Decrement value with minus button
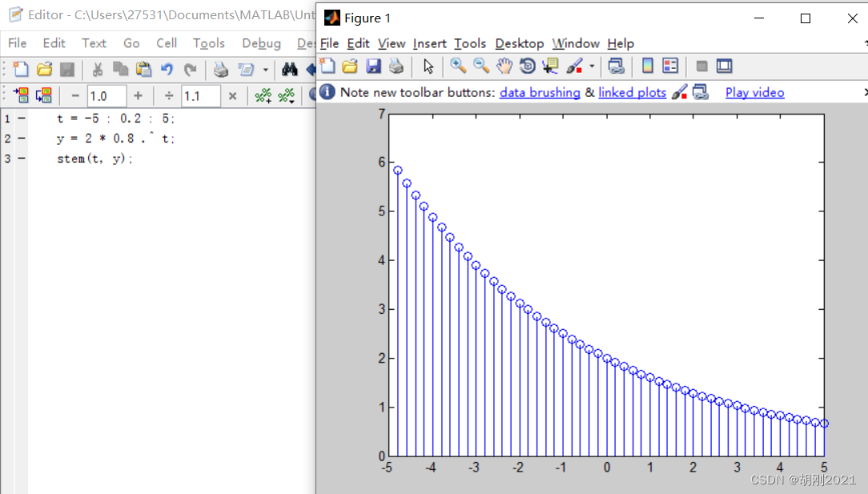The image size is (868, 494). (x=76, y=96)
